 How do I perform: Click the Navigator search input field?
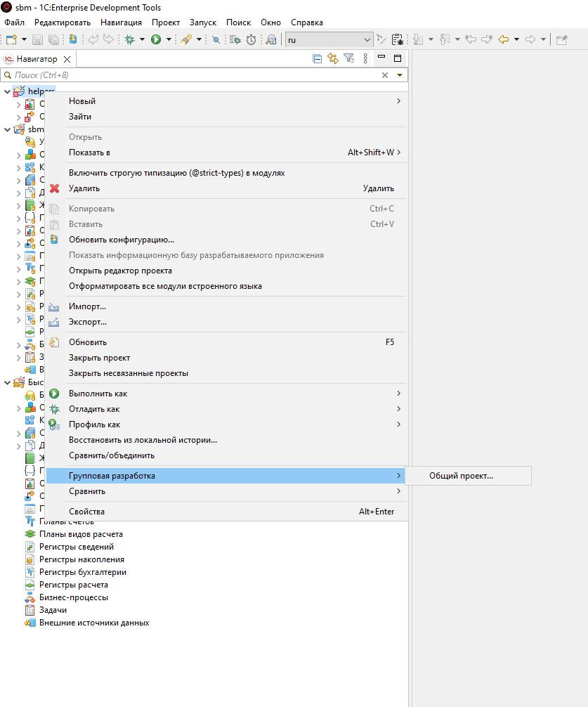190,75
